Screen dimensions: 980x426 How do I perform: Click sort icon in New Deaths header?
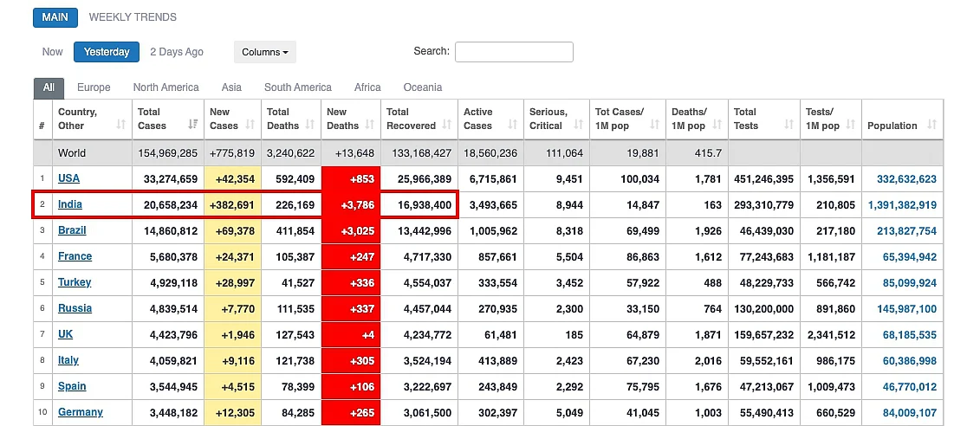369,125
